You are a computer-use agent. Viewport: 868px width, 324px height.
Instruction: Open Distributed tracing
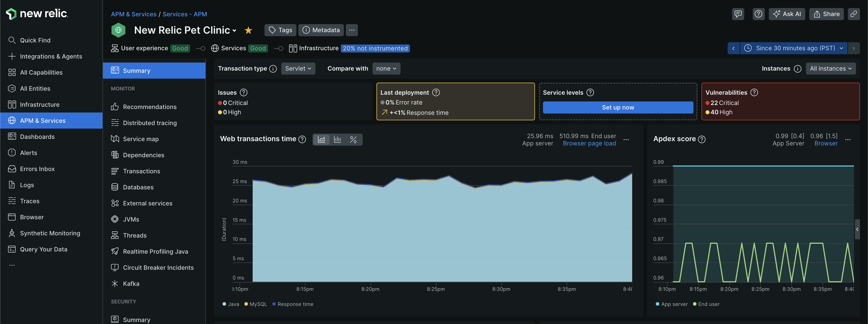click(154, 123)
